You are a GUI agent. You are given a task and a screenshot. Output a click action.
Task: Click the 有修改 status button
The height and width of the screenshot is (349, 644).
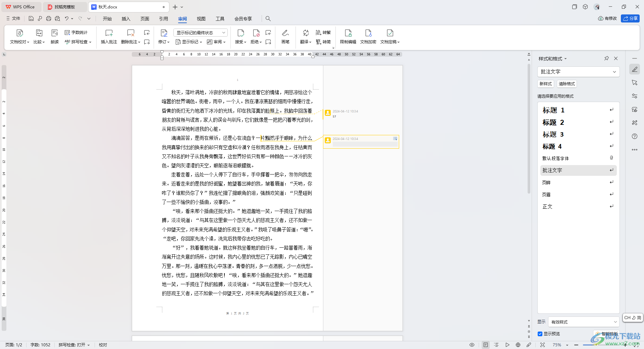(607, 18)
